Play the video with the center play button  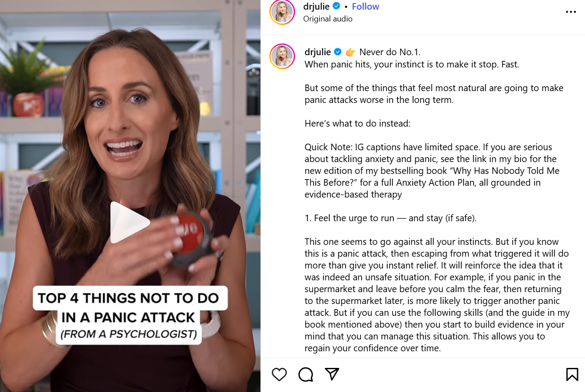point(129,222)
